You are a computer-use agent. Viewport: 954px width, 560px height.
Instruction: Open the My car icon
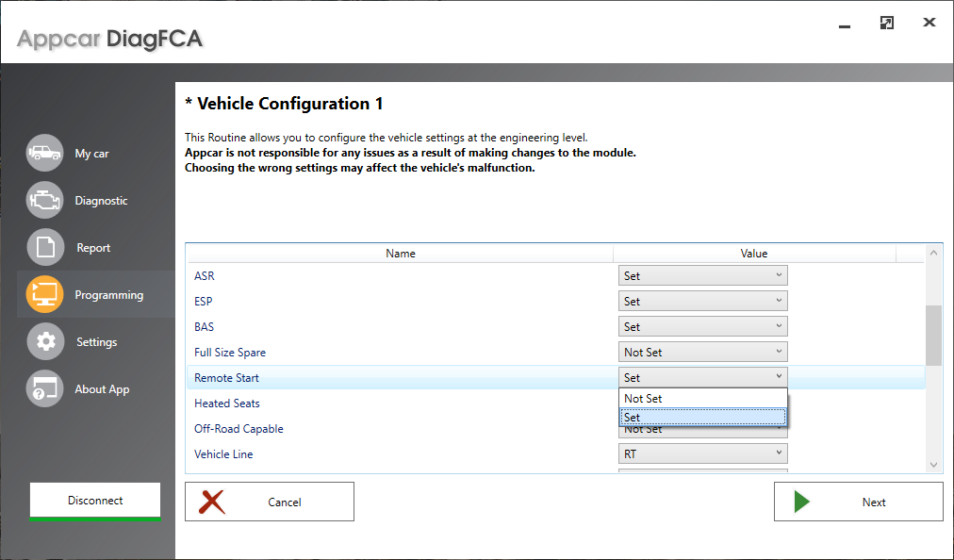(44, 153)
